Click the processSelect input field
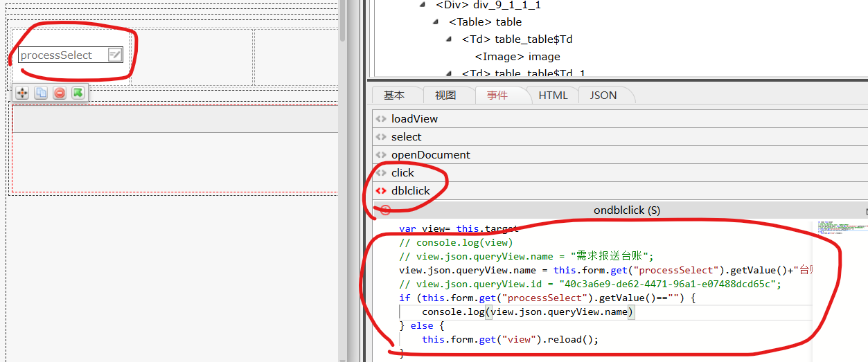868x362 pixels. 70,55
